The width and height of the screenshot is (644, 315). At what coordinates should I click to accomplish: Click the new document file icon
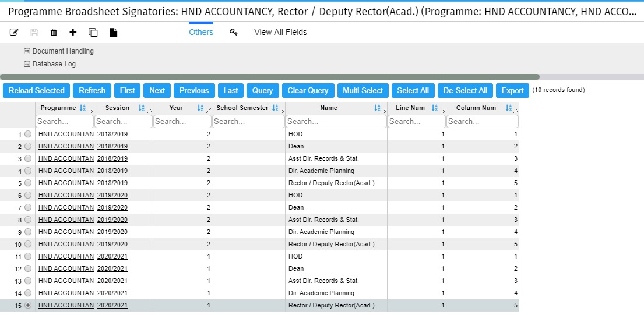tap(114, 32)
